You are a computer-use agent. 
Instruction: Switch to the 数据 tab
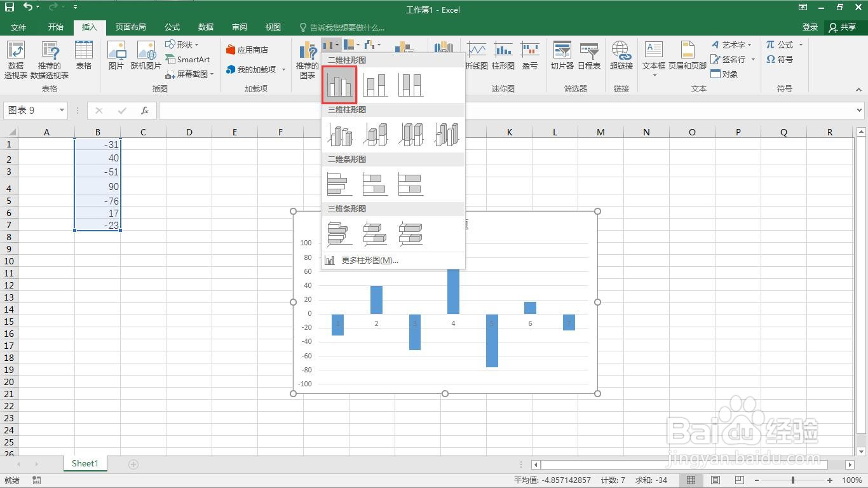[206, 27]
